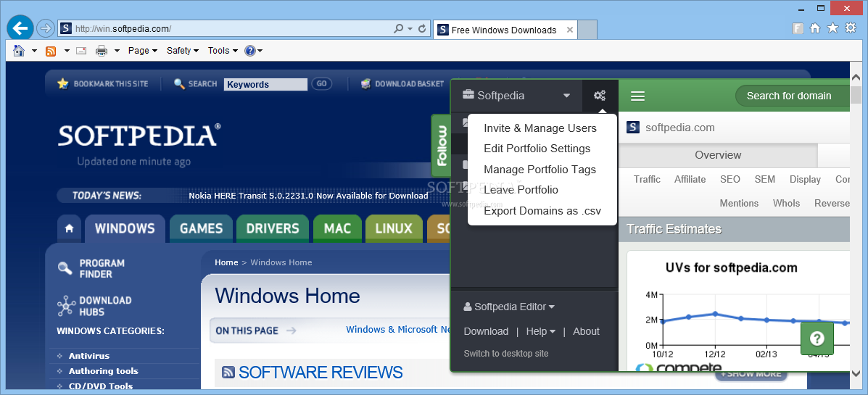Click the GAMES category tab
This screenshot has width=868, height=395.
[x=202, y=228]
